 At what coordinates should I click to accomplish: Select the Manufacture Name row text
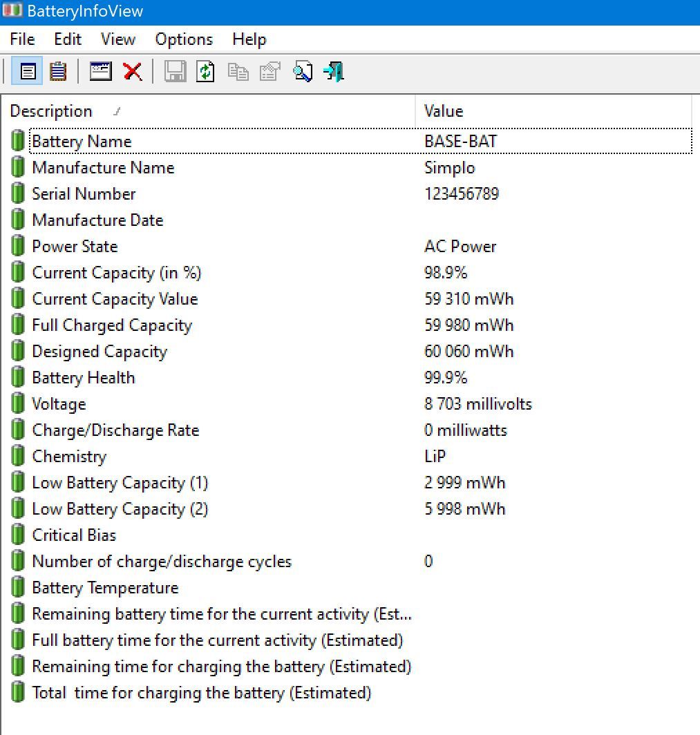tap(103, 167)
